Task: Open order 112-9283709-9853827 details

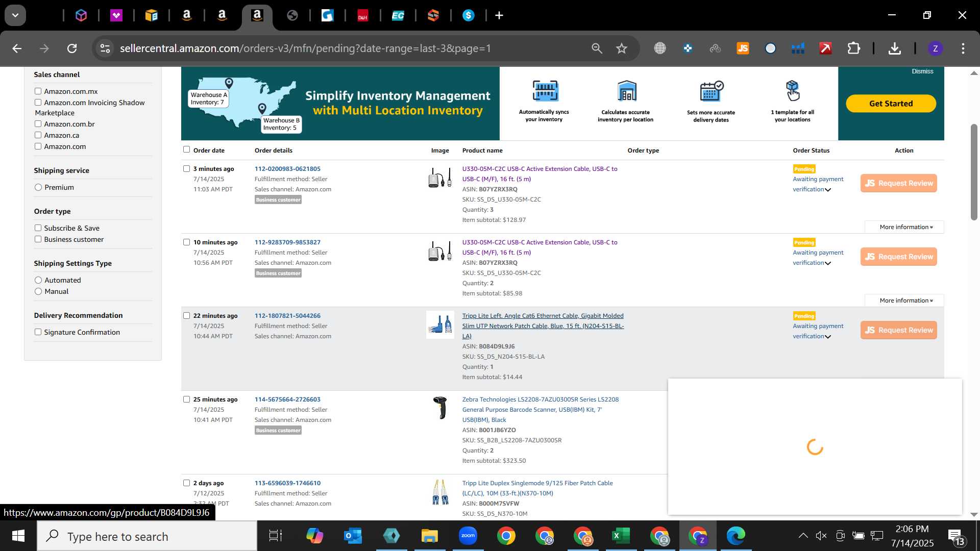Action: click(x=287, y=242)
